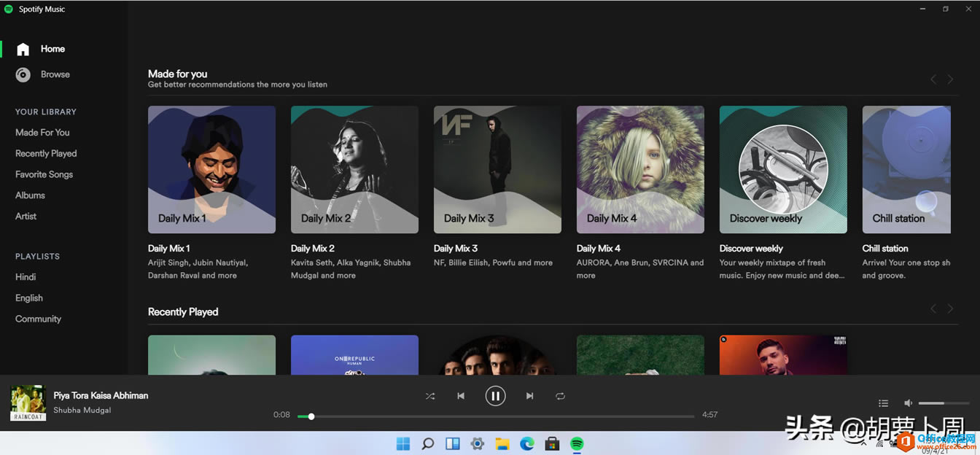Open the green grass recently played cover
This screenshot has width=980, height=455.
tap(640, 355)
